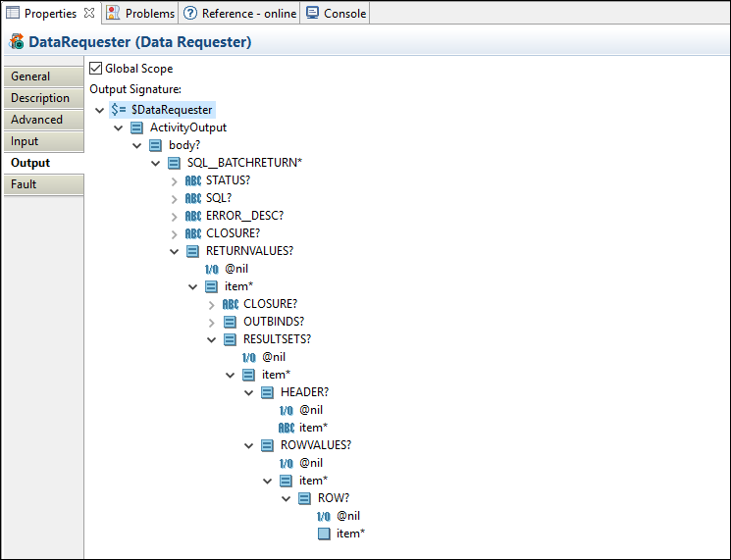
Task: Click the $DataRequester variable icon
Action: pos(118,110)
